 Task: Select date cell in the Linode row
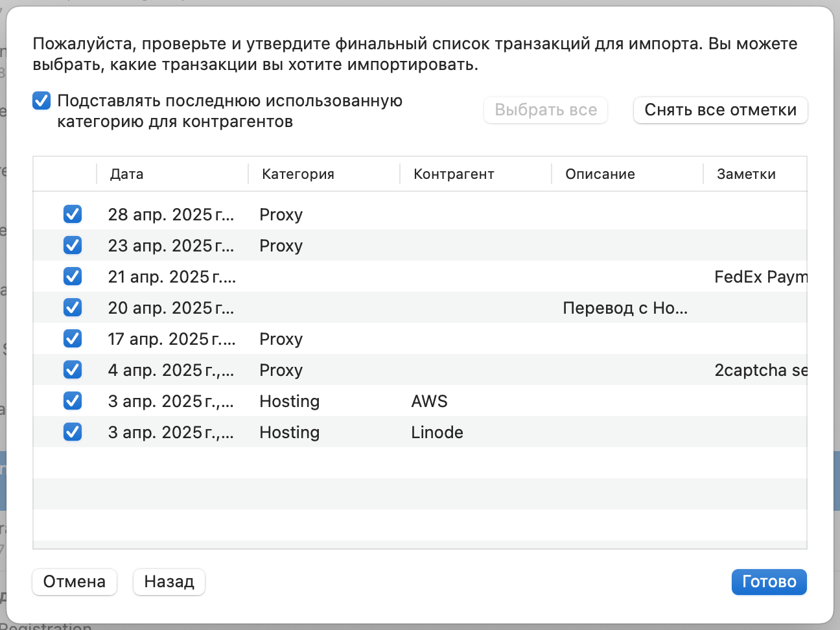171,432
